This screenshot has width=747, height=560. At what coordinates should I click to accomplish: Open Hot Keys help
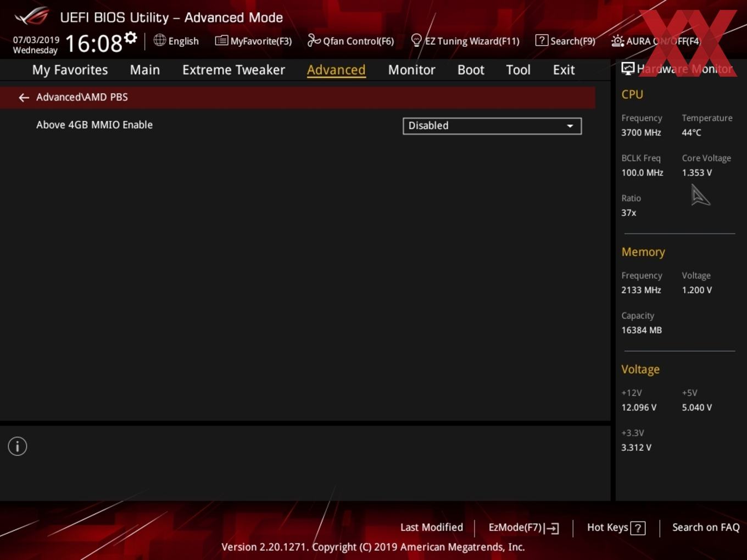[616, 528]
